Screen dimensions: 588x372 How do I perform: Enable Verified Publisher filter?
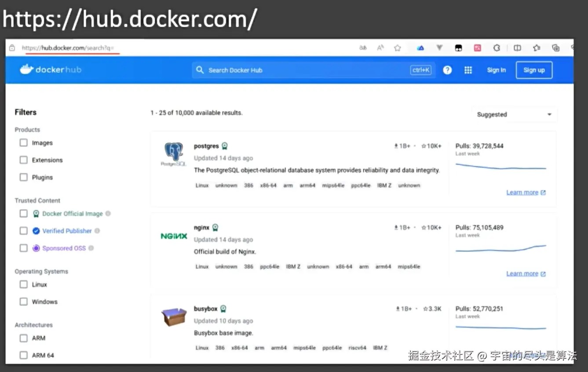(24, 231)
